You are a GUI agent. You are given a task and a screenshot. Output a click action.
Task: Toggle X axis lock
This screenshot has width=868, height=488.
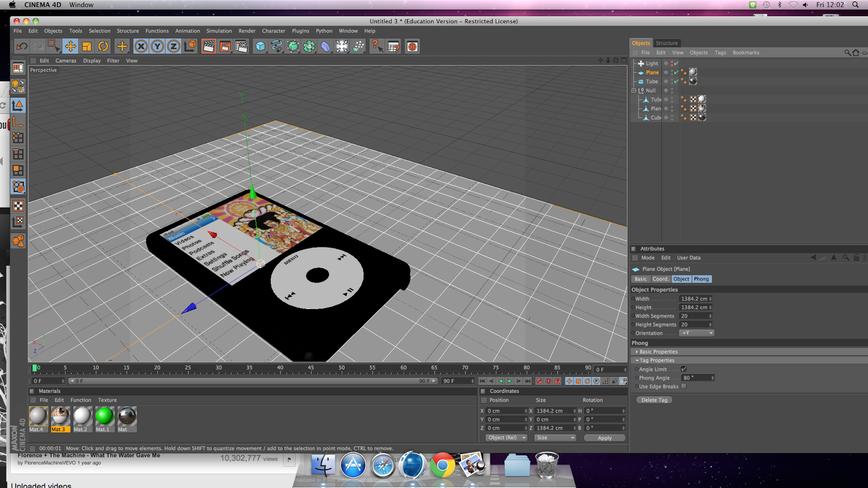coord(141,47)
